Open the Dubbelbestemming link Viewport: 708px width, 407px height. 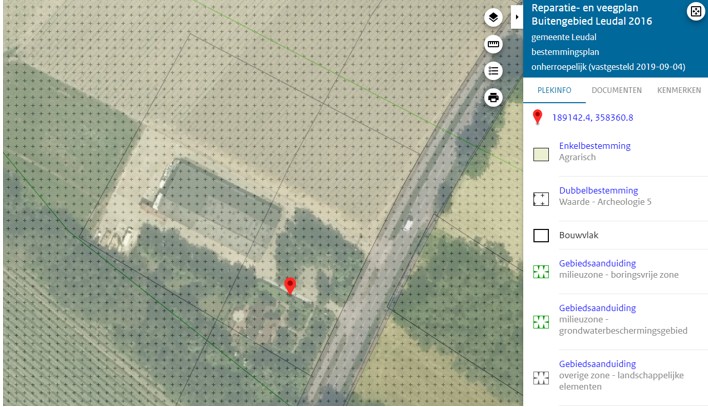pyautogui.click(x=598, y=191)
